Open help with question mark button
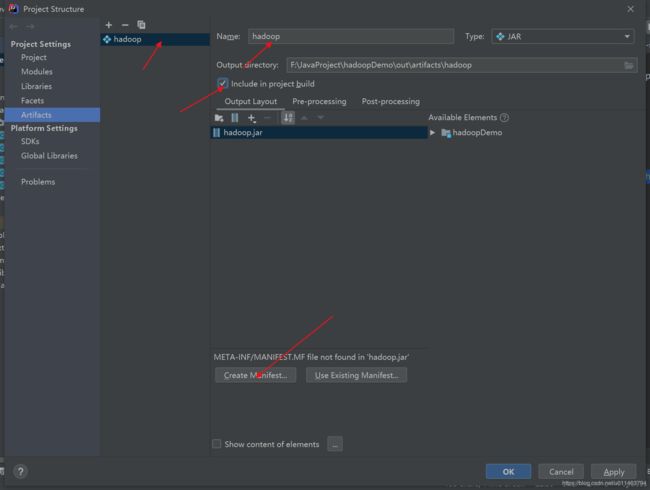The height and width of the screenshot is (490, 650). click(x=20, y=471)
